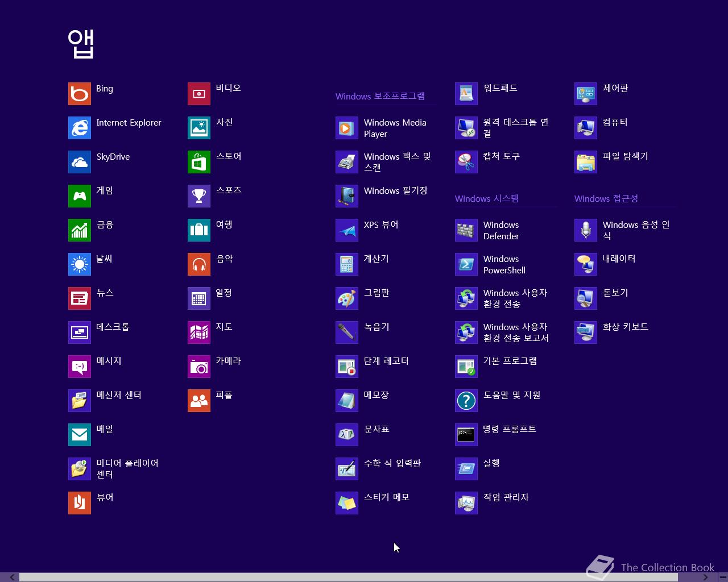Open 문자표 (Character Map)

click(363, 435)
